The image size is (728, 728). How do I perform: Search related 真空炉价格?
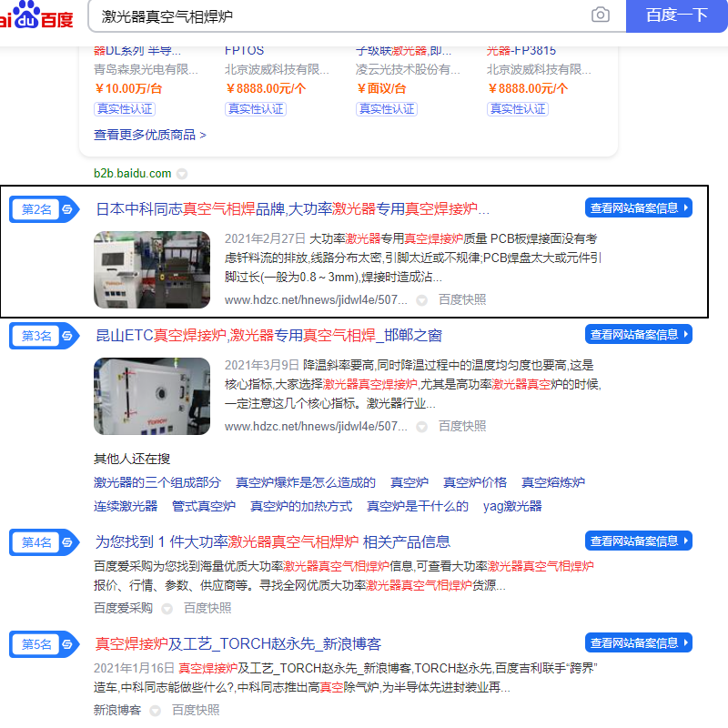[474, 483]
